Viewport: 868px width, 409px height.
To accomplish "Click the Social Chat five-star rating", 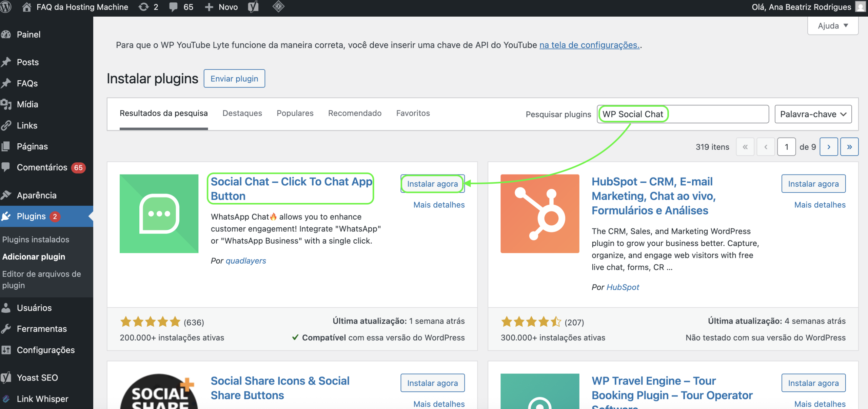I will tap(150, 321).
